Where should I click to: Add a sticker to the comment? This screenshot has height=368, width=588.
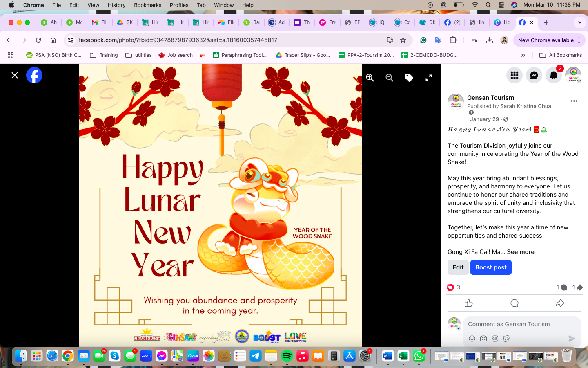(x=506, y=339)
